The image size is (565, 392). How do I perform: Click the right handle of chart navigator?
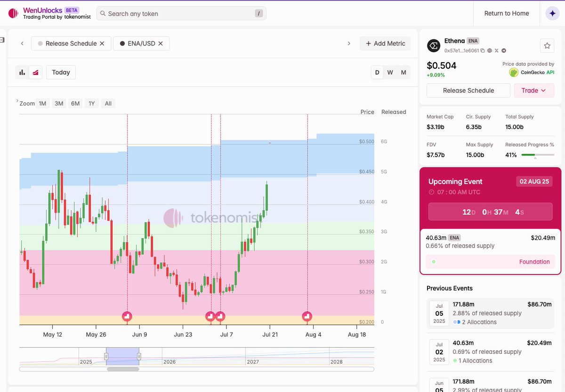point(139,356)
